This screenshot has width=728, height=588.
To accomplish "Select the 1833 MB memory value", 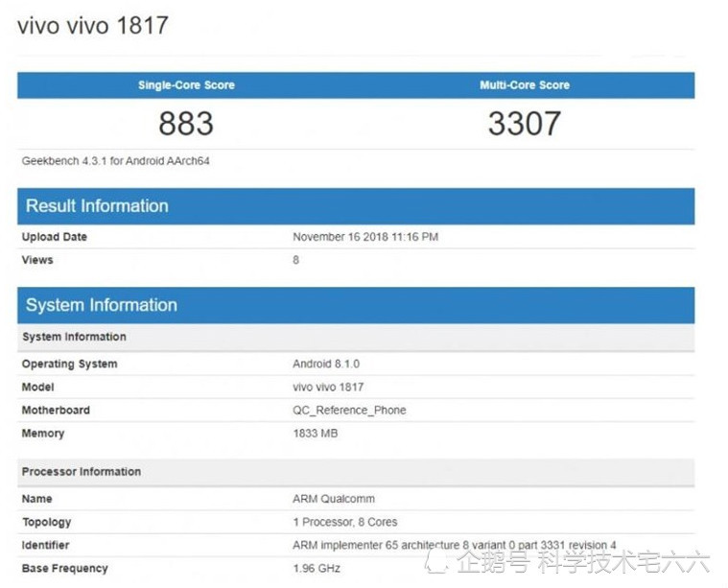I will point(316,434).
